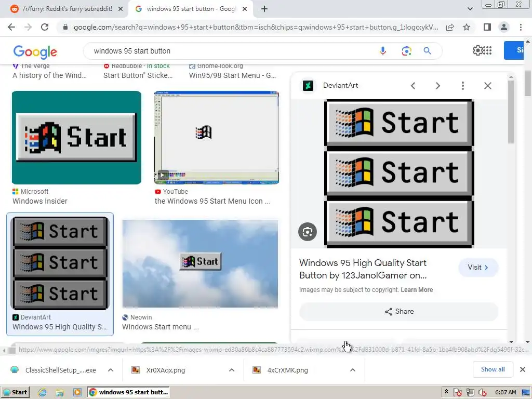Image resolution: width=532 pixels, height=399 pixels.
Task: Select the DeviantArt triple Start thumbnail
Action: point(60,263)
